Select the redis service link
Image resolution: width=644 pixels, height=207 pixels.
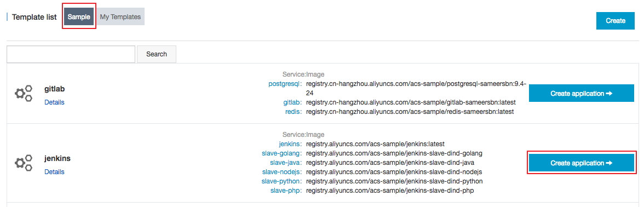(294, 111)
